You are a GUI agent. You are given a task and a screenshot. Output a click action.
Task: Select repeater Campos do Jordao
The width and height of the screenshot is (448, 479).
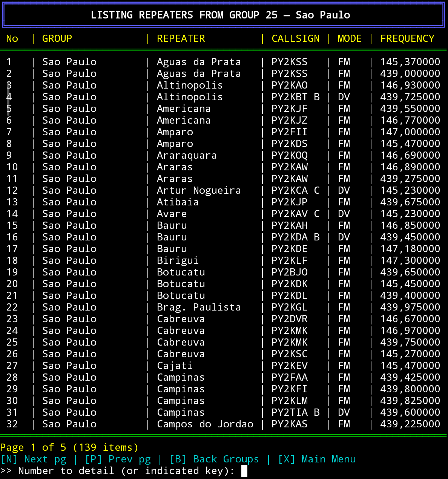(205, 424)
